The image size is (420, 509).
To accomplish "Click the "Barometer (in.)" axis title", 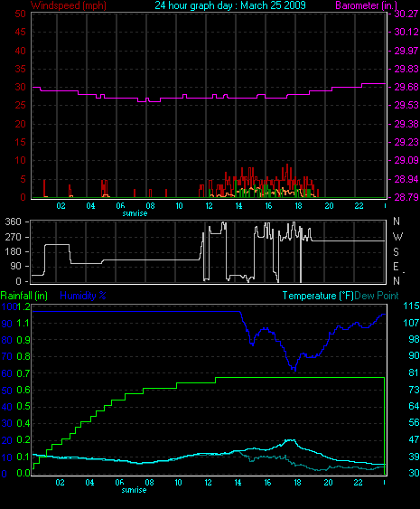I will 366,5.
